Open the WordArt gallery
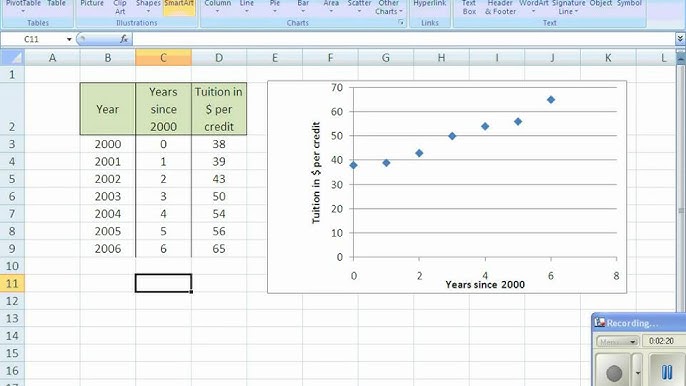Image resolution: width=686 pixels, height=386 pixels. click(x=534, y=6)
